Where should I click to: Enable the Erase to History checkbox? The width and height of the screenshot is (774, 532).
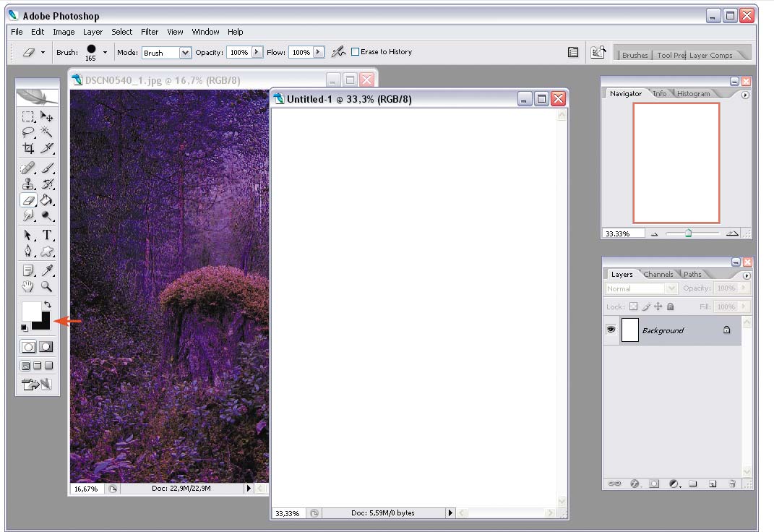click(x=355, y=52)
